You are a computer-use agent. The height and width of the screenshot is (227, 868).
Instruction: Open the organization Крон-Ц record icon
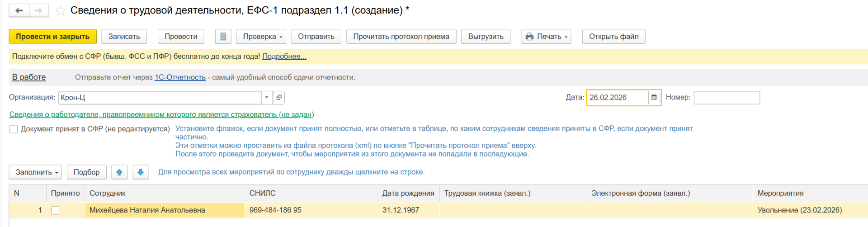pos(279,98)
